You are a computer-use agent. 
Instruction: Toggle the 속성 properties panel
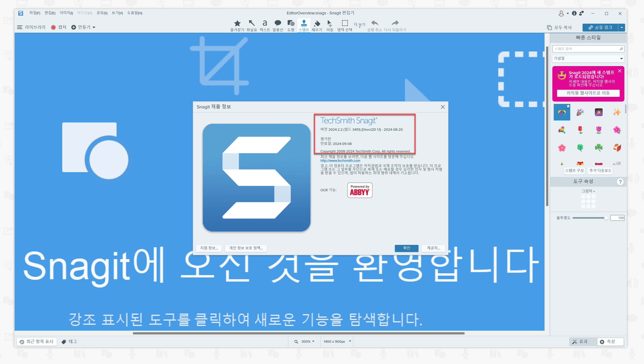(611, 342)
